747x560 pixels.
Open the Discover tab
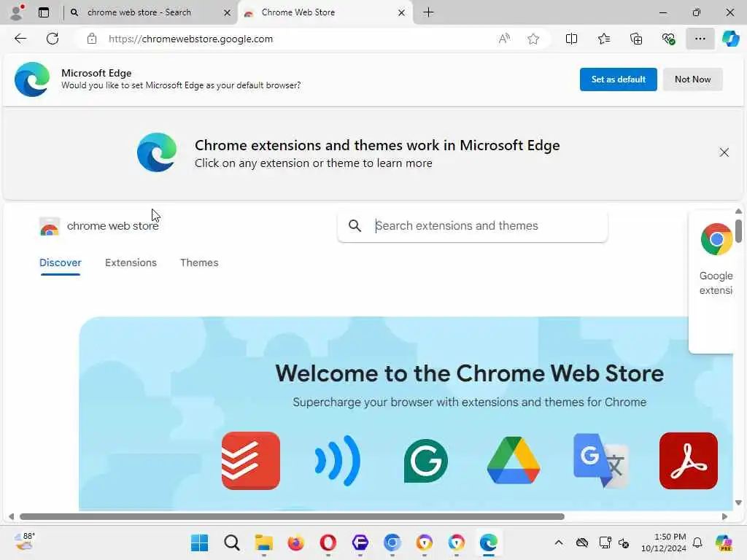click(60, 262)
